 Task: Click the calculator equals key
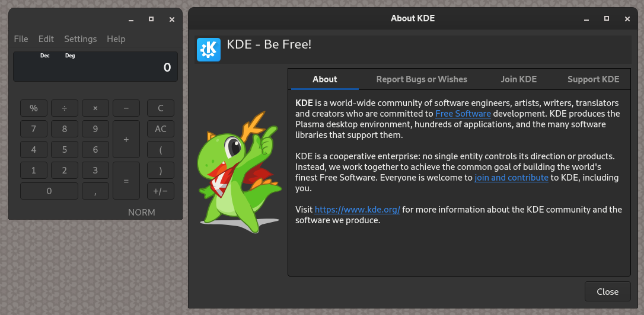[x=126, y=181]
